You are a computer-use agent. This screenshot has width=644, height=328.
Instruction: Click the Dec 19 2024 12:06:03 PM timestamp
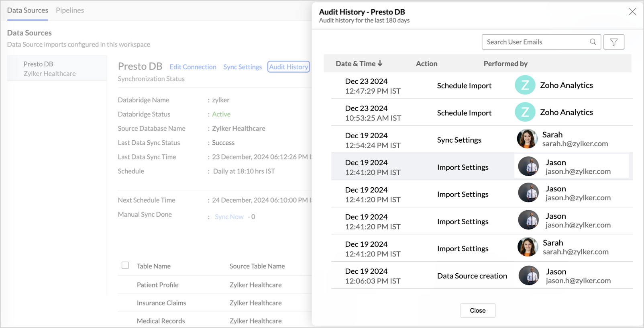pyautogui.click(x=373, y=276)
